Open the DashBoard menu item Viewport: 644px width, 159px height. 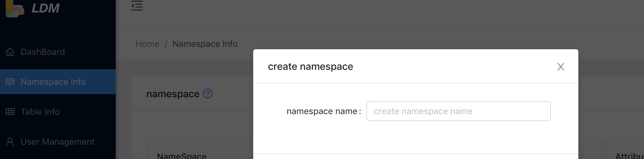(x=43, y=52)
